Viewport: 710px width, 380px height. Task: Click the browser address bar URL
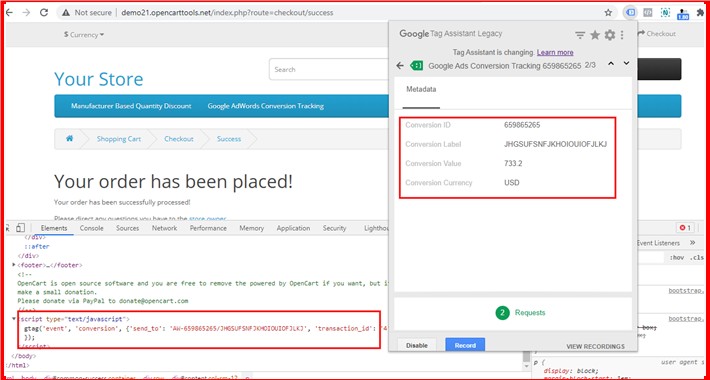[227, 13]
